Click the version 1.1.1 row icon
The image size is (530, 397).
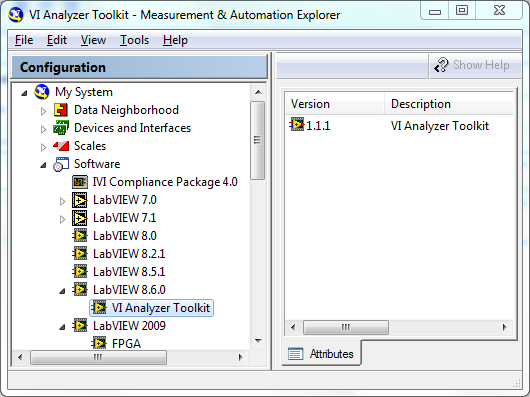click(x=297, y=125)
